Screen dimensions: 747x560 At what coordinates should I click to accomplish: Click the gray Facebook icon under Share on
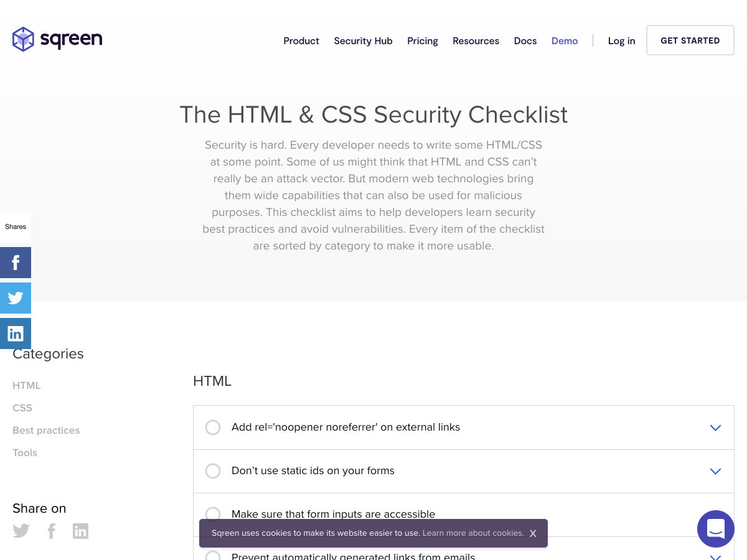point(52,531)
